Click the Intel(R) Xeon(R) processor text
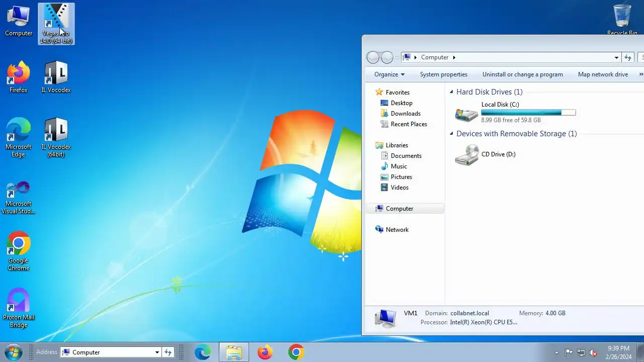644x362 pixels. (x=484, y=322)
